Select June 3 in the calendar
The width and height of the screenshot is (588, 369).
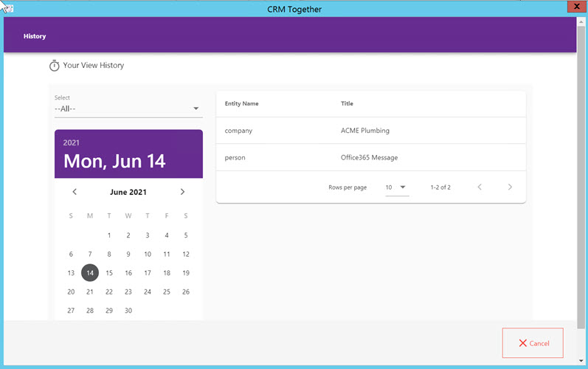pos(148,235)
